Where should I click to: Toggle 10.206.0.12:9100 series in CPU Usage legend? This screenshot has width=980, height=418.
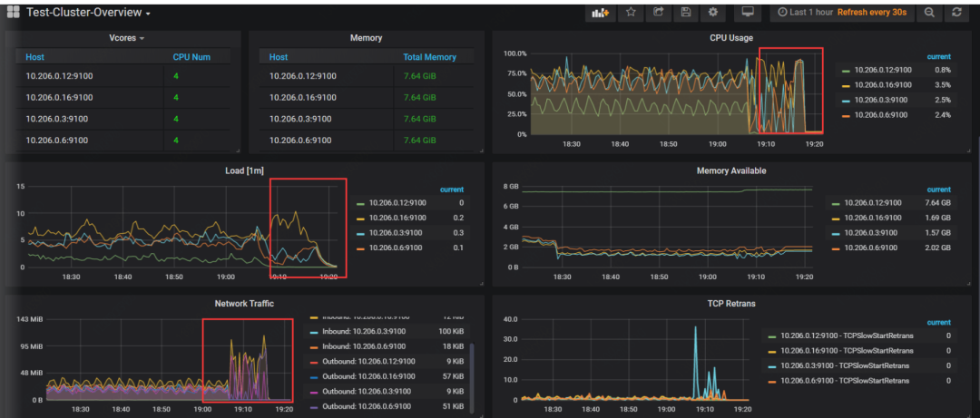[x=885, y=70]
